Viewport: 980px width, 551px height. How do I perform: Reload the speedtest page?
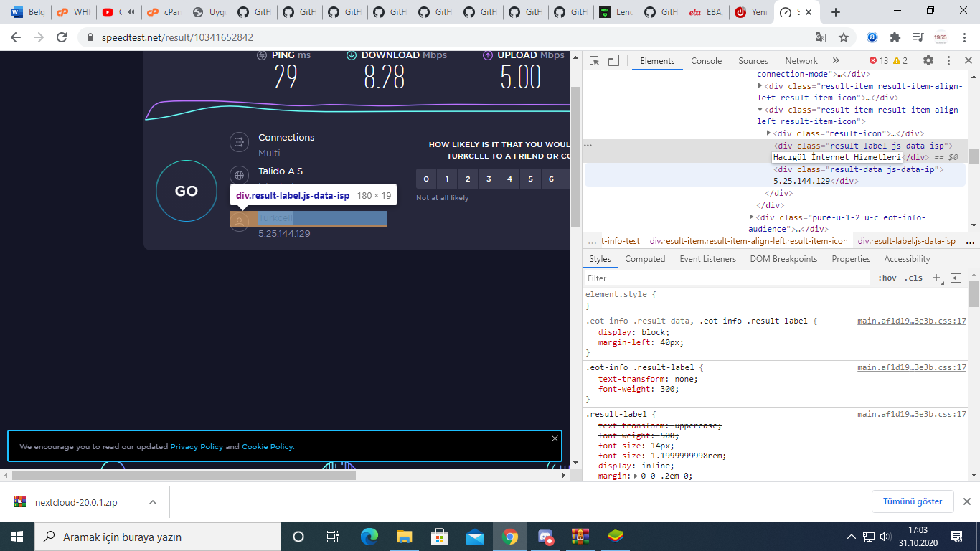coord(62,37)
